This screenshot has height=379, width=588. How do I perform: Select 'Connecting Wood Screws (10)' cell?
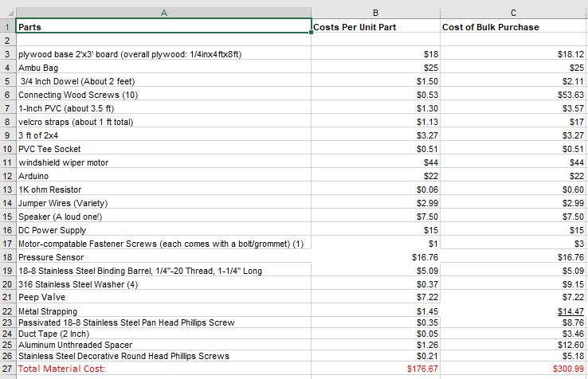point(163,95)
